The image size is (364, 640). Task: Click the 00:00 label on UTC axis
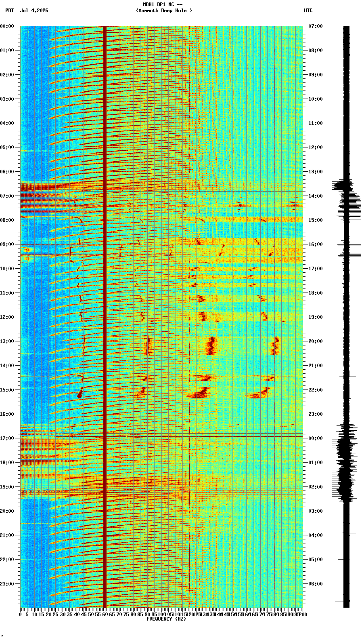(x=316, y=438)
